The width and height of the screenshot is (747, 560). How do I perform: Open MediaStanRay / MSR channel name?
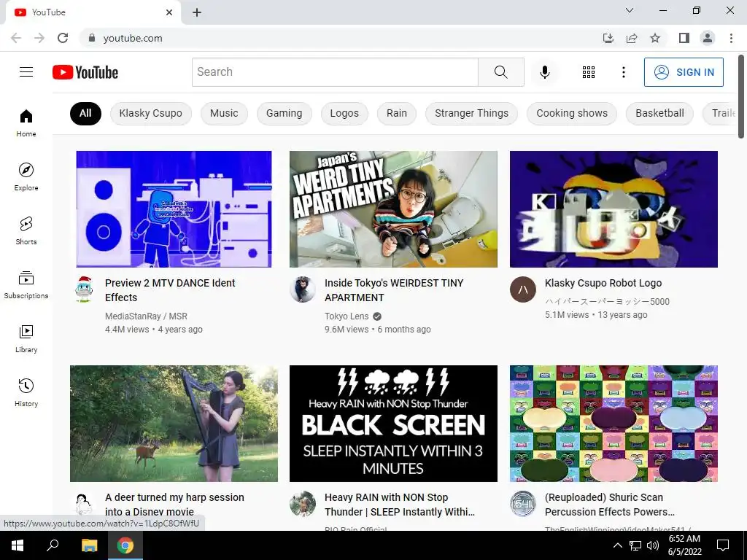[x=146, y=316]
